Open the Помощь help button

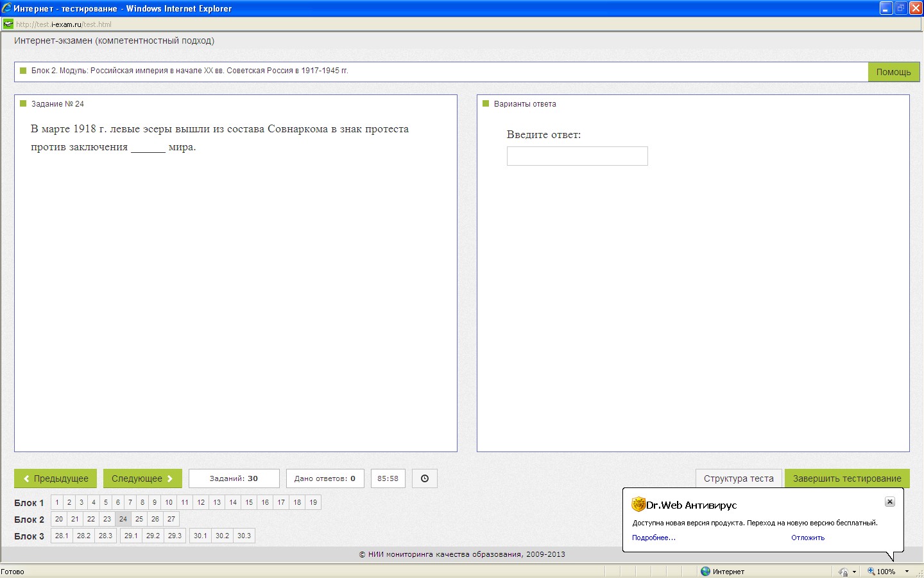coord(894,72)
